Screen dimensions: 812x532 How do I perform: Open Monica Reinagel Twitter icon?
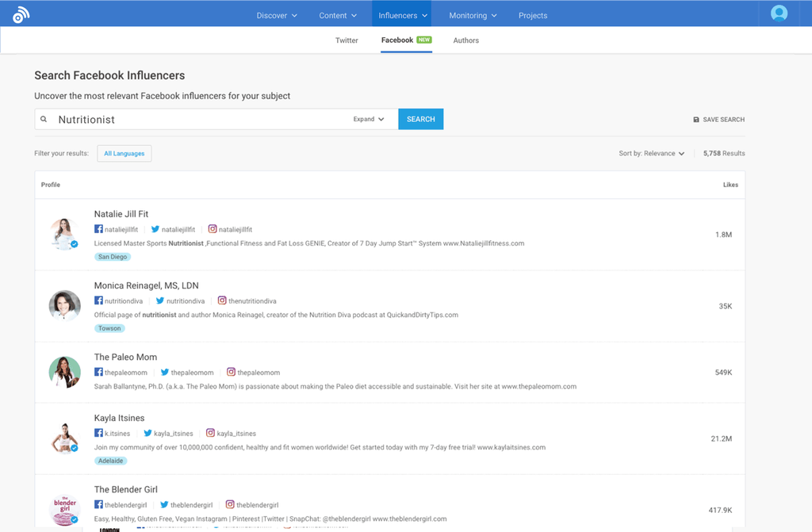point(160,300)
